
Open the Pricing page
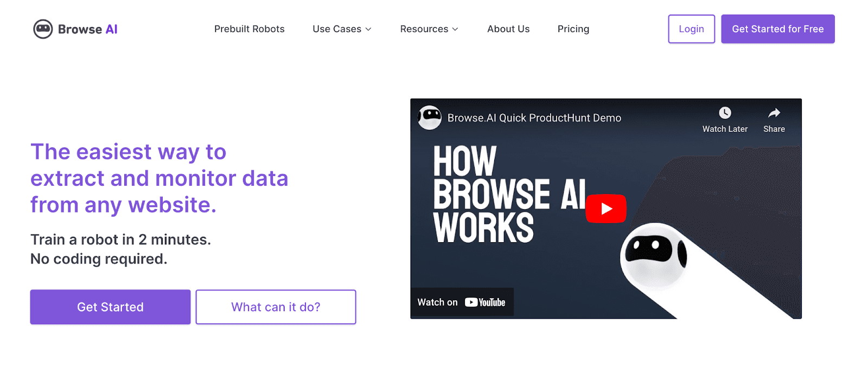(x=573, y=29)
